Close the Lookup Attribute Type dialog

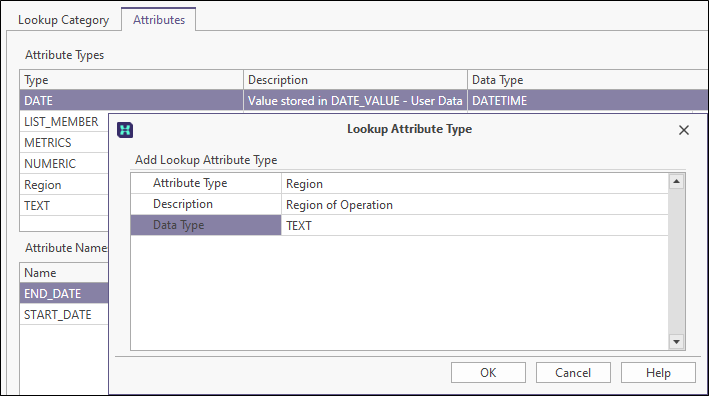click(684, 130)
